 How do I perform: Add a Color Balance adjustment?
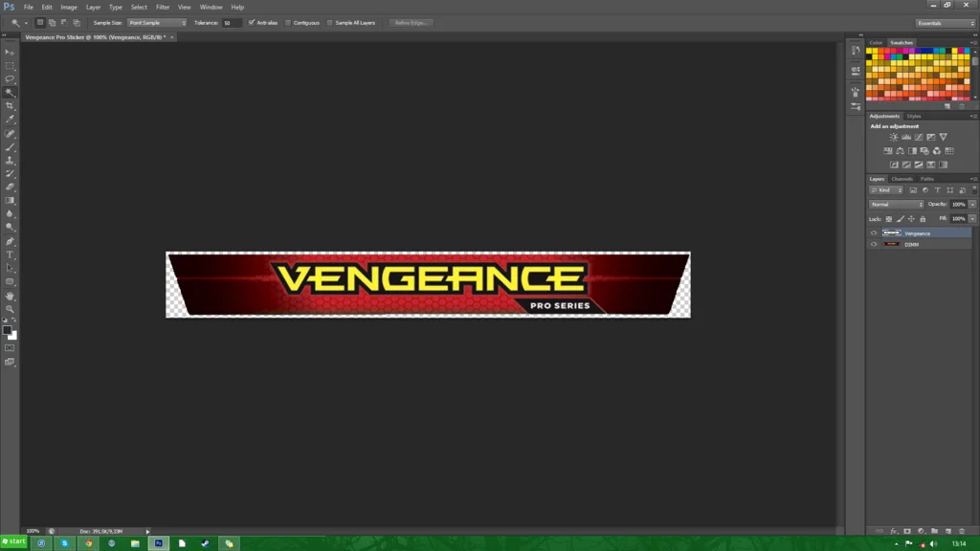click(x=900, y=150)
